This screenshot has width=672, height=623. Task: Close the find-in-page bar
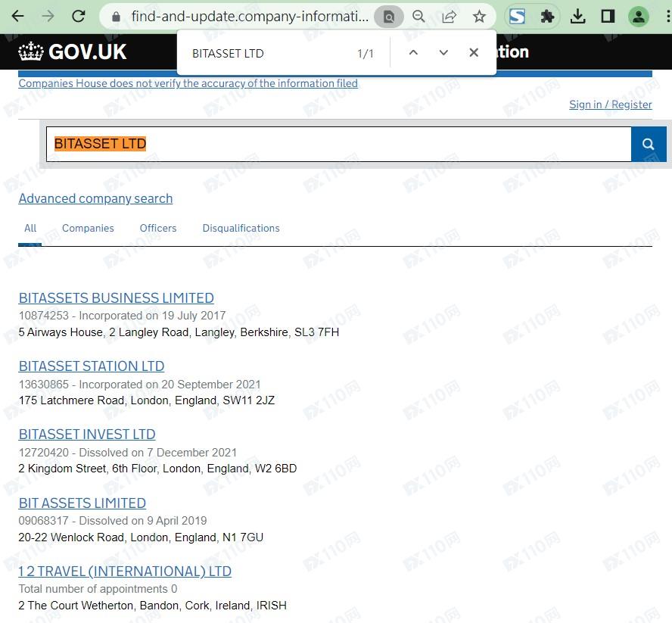(474, 53)
